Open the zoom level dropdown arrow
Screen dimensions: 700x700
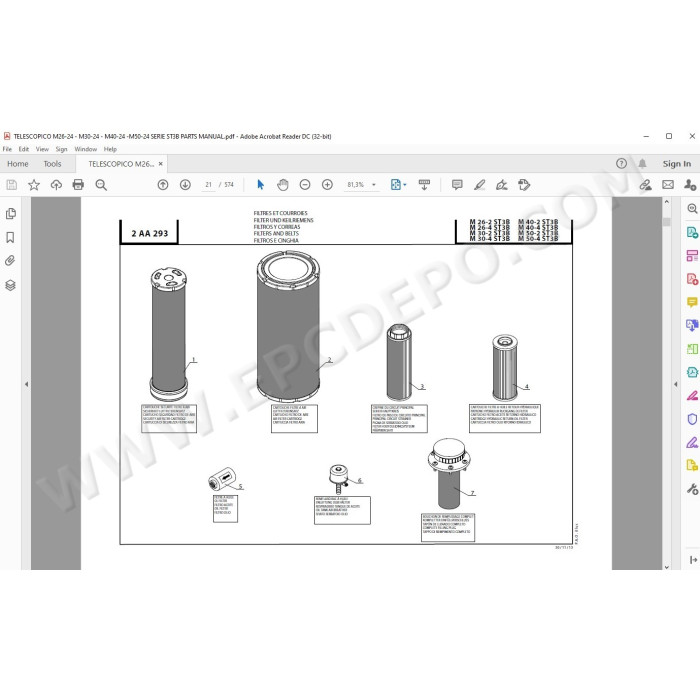pos(374,185)
